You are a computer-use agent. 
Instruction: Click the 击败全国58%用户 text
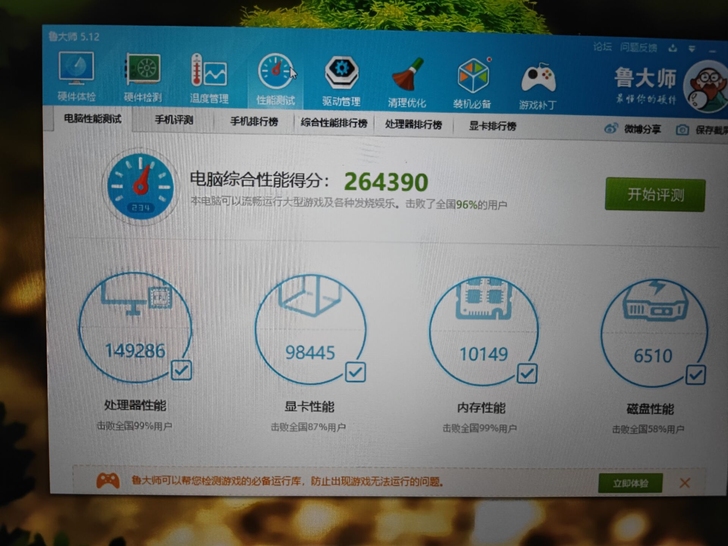coord(648,429)
